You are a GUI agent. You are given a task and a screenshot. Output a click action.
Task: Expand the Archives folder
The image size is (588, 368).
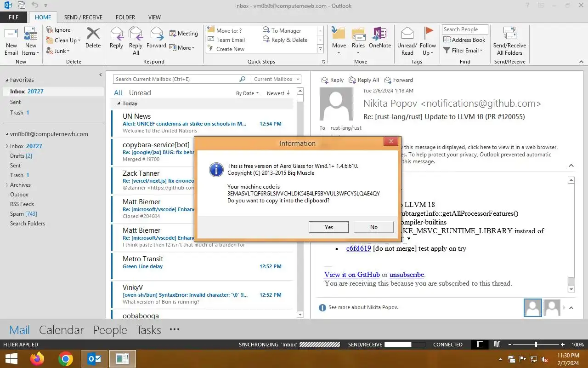click(x=6, y=185)
